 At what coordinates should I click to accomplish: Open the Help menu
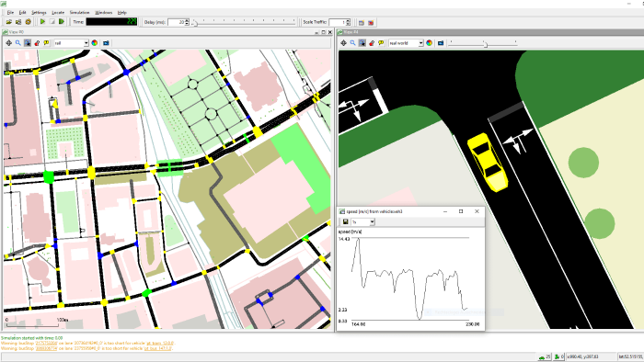(x=122, y=13)
